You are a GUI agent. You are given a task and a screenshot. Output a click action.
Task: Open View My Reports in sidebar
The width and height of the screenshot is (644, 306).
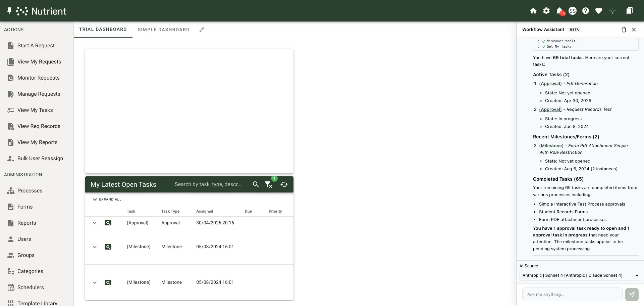click(x=37, y=142)
